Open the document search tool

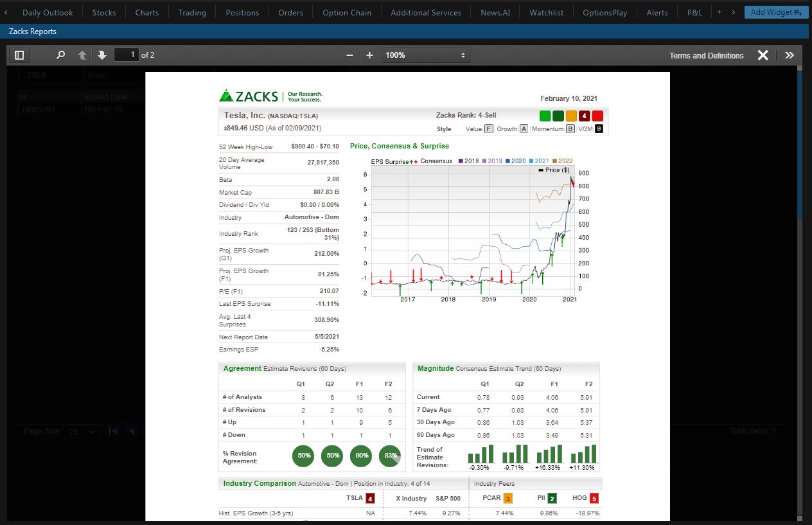60,55
